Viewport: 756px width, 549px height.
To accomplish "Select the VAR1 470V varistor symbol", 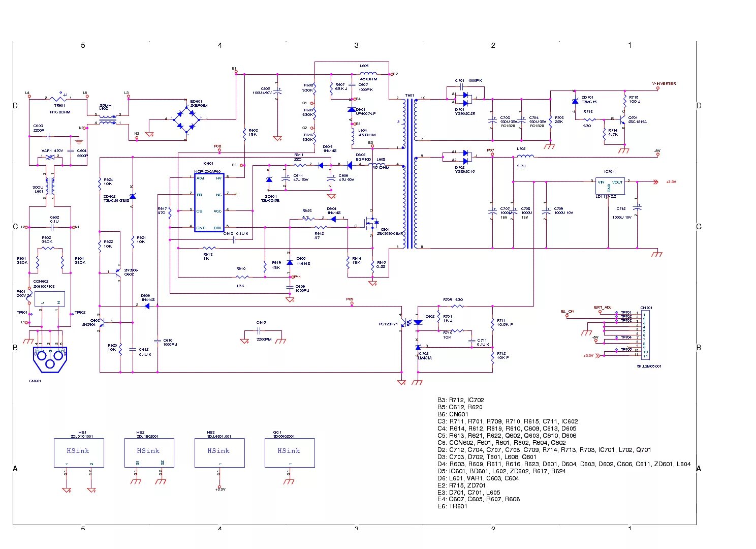I will (x=50, y=157).
